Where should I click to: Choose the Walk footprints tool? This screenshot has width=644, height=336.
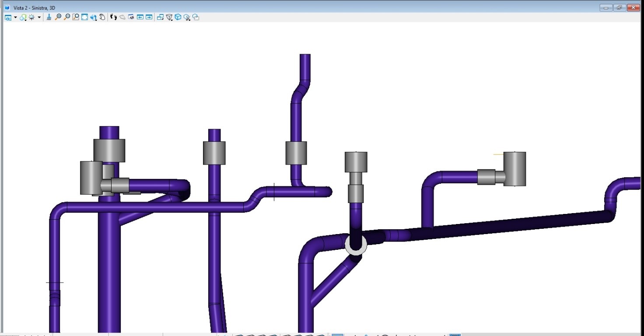click(x=114, y=17)
